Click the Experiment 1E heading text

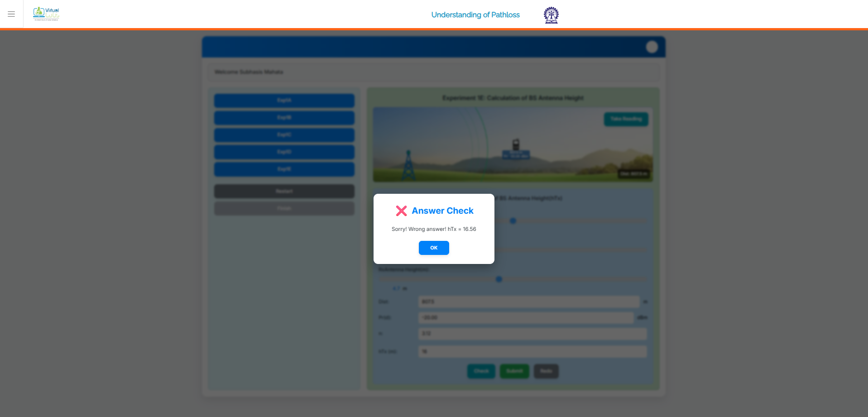coord(513,98)
